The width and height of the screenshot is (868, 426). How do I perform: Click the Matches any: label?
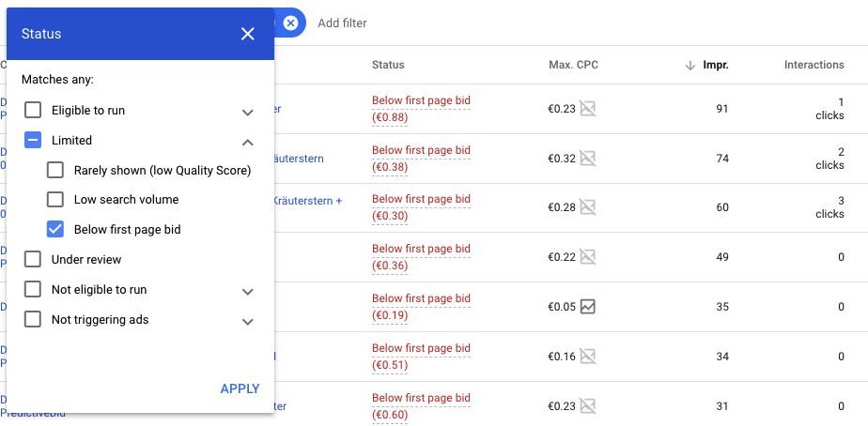click(57, 80)
